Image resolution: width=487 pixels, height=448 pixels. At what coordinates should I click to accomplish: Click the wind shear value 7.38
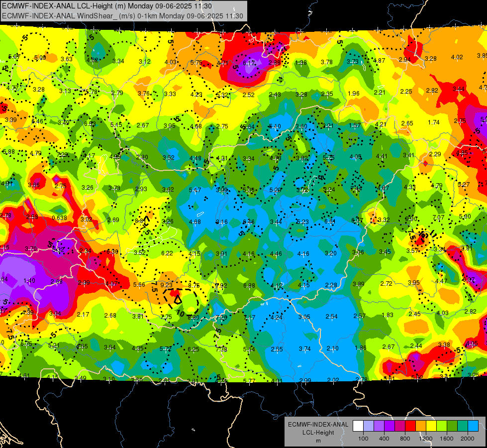(x=221, y=349)
